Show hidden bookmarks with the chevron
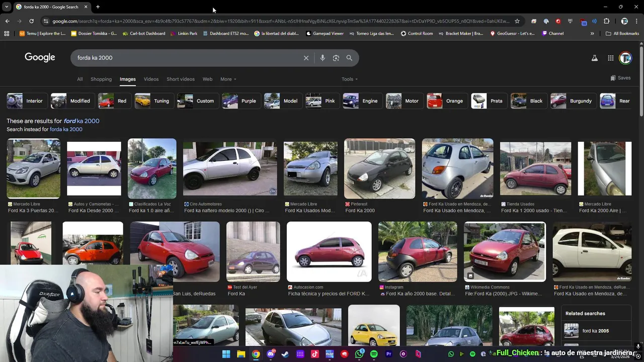The height and width of the screenshot is (362, 644). (x=592, y=34)
